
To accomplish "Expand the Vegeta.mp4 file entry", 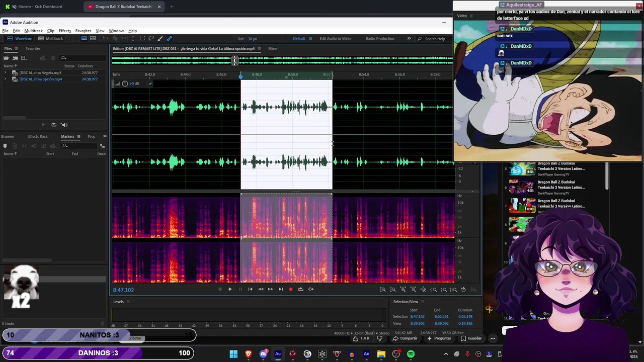I will pyautogui.click(x=5, y=73).
